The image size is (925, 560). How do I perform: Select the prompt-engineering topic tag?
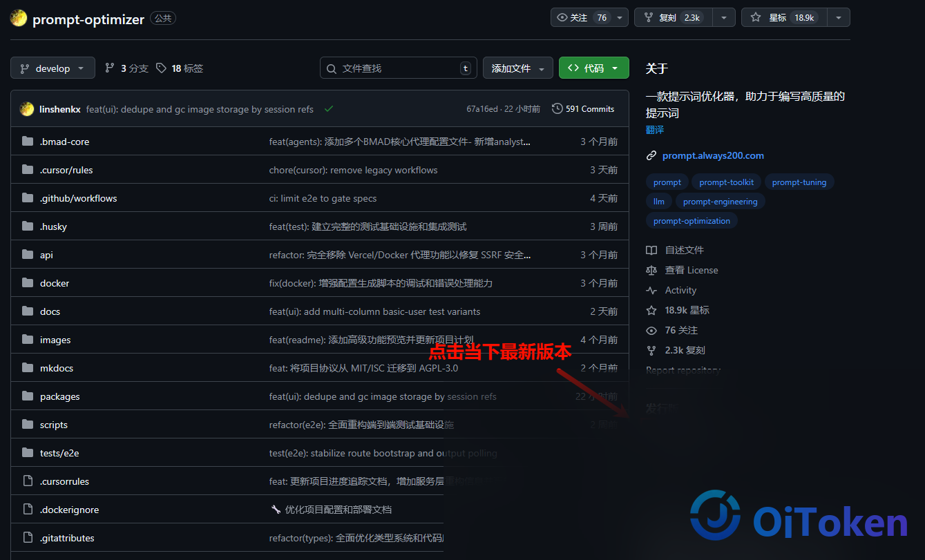(x=720, y=202)
